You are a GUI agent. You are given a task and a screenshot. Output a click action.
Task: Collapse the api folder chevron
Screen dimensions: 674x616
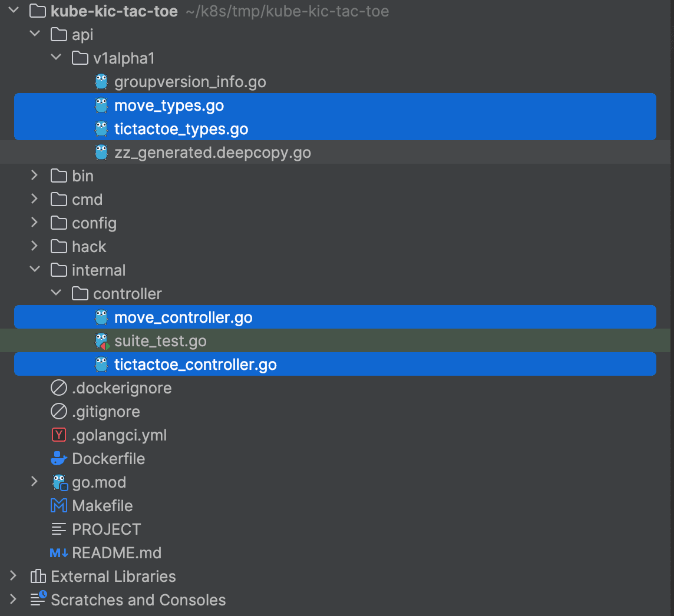pyautogui.click(x=35, y=35)
